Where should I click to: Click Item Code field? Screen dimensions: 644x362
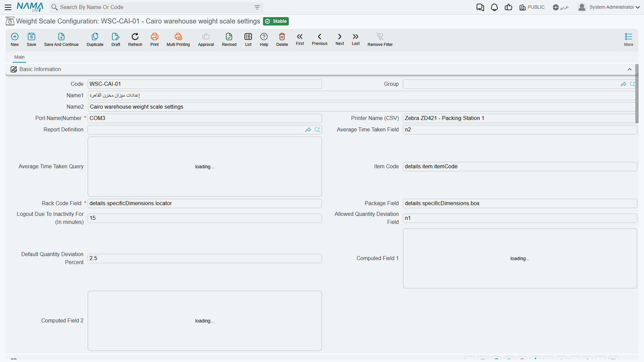[x=520, y=167]
